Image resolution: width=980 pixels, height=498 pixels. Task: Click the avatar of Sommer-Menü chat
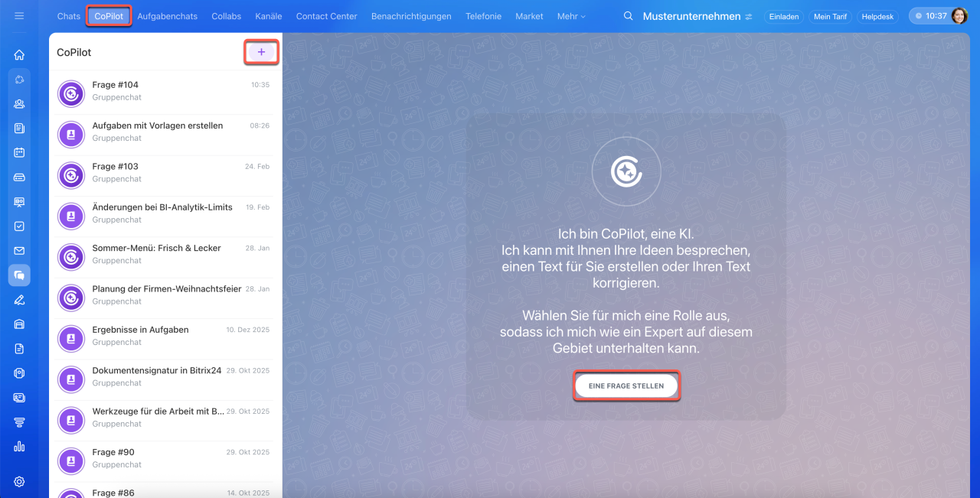click(x=71, y=257)
